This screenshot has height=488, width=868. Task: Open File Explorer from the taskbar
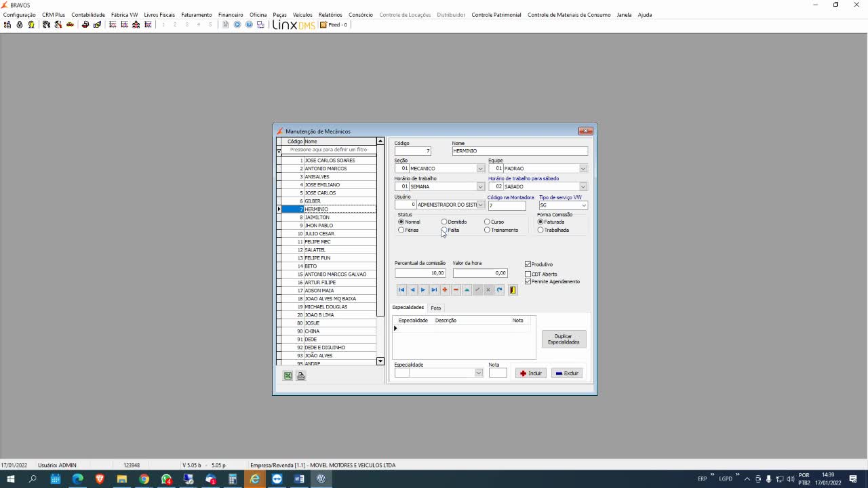[122, 479]
